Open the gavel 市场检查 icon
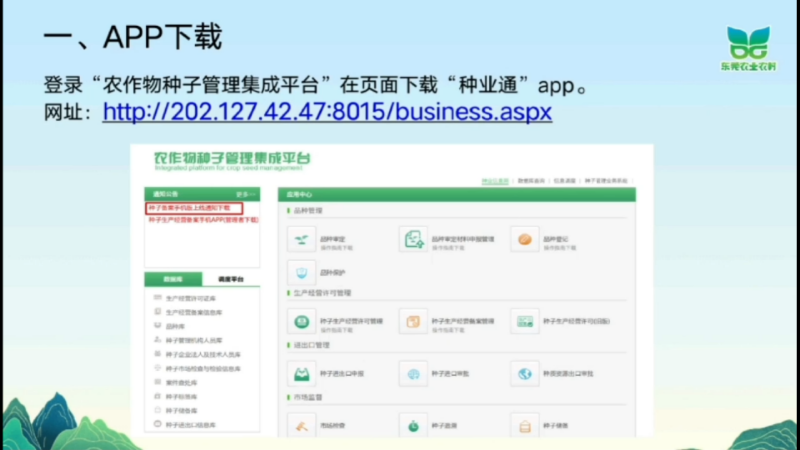The image size is (800, 450). [x=301, y=426]
